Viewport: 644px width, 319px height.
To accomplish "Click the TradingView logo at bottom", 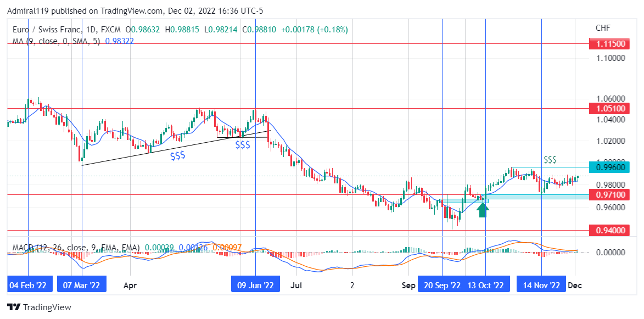I will [39, 307].
